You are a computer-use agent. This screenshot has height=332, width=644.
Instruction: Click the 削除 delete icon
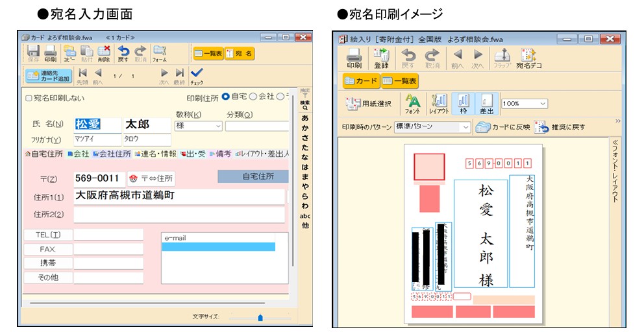tap(103, 53)
